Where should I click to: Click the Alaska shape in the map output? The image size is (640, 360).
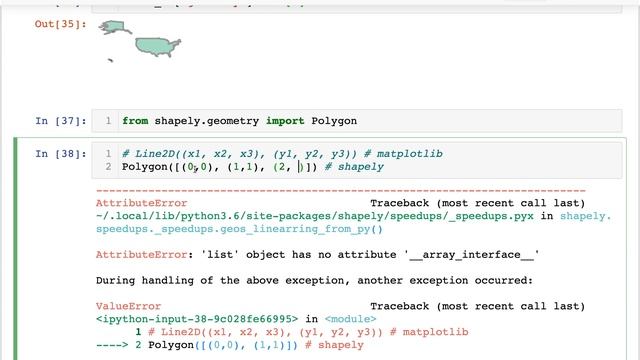click(115, 28)
